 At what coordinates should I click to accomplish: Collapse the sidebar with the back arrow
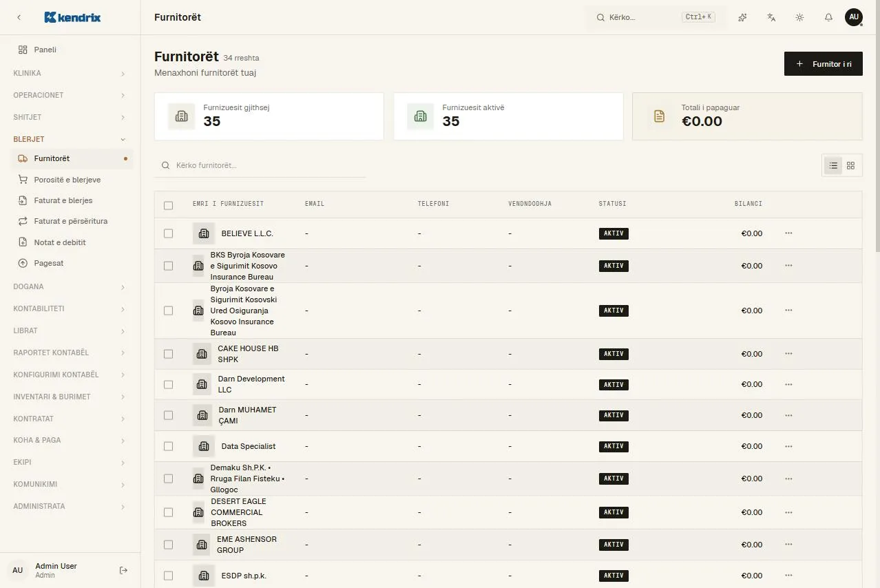19,17
